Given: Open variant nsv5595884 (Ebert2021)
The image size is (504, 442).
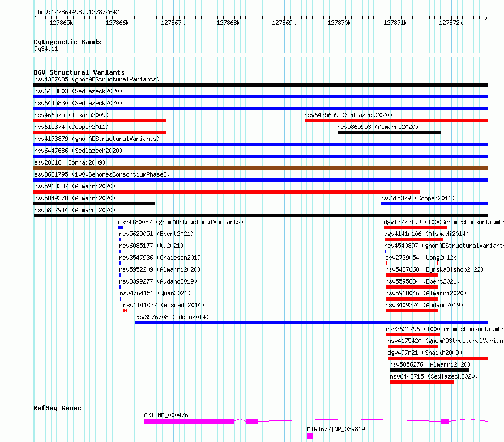Looking at the screenshot, I should click(x=422, y=281).
